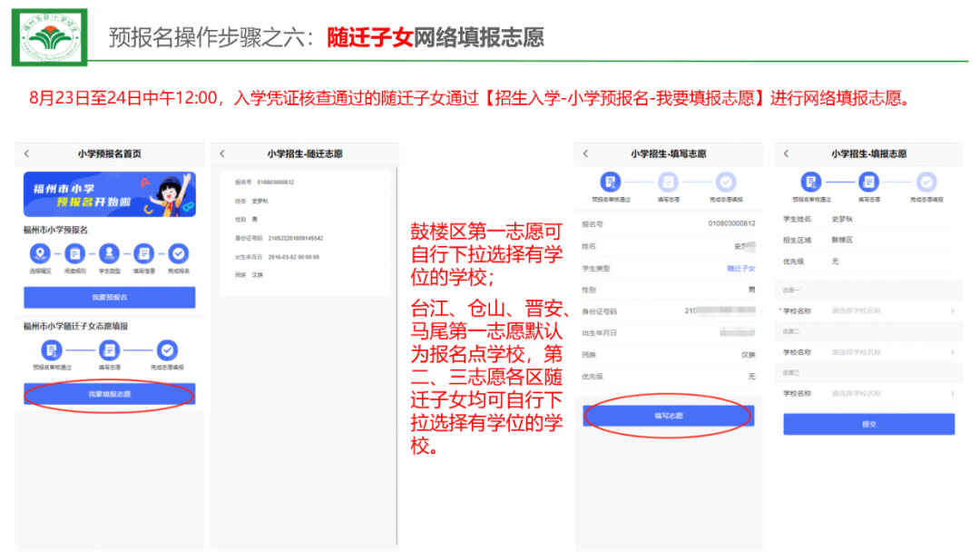The image size is (980, 552).
Task: Click 完成志愿填报 step in 填报志愿 page
Action: click(926, 182)
